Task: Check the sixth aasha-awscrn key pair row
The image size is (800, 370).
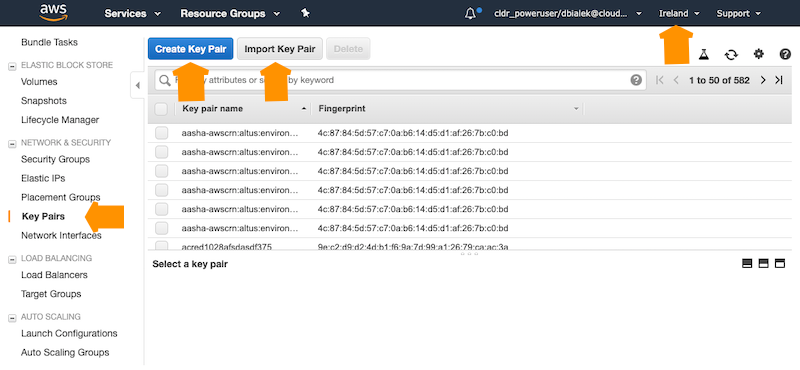Action: click(x=161, y=228)
